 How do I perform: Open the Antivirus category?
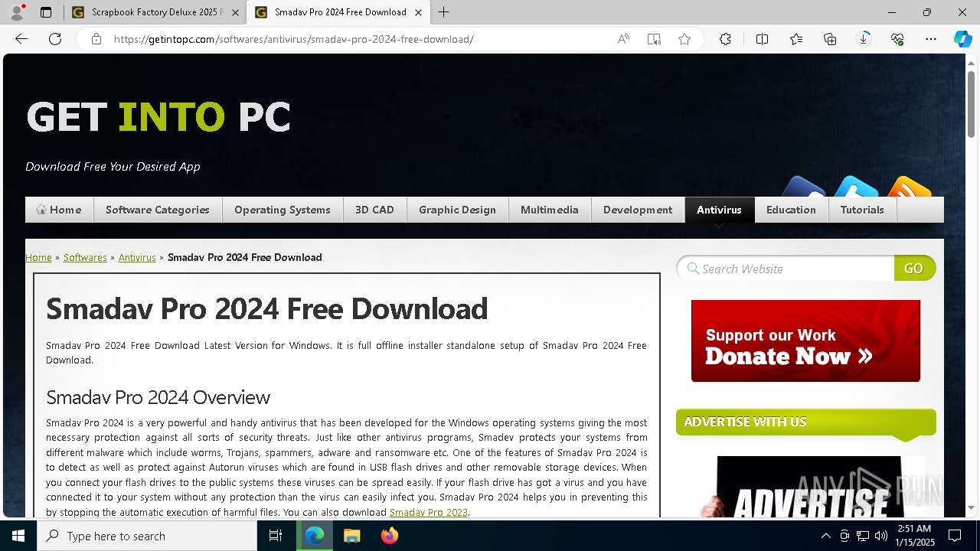point(719,210)
